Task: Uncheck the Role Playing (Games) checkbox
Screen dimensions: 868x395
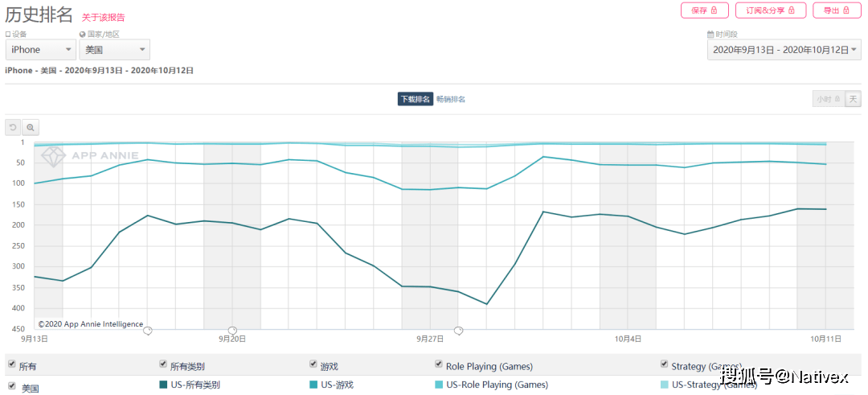Action: (x=439, y=364)
